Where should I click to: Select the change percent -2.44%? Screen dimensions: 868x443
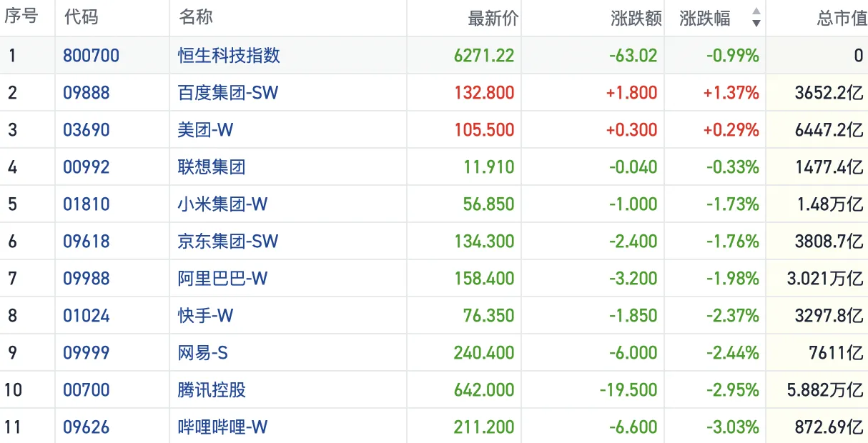pos(732,353)
